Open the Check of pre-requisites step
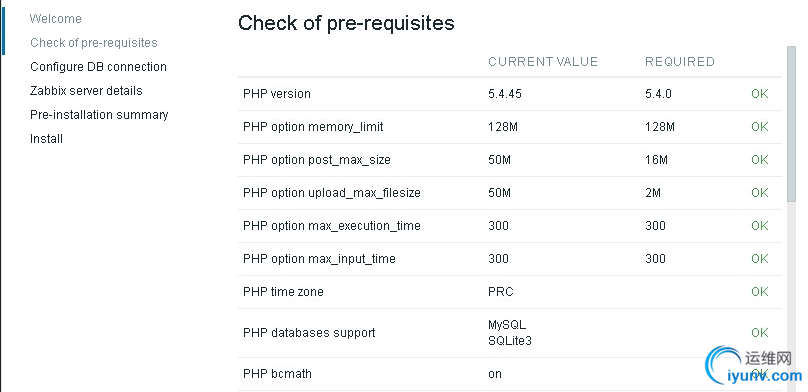The height and width of the screenshot is (392, 808). pos(94,43)
